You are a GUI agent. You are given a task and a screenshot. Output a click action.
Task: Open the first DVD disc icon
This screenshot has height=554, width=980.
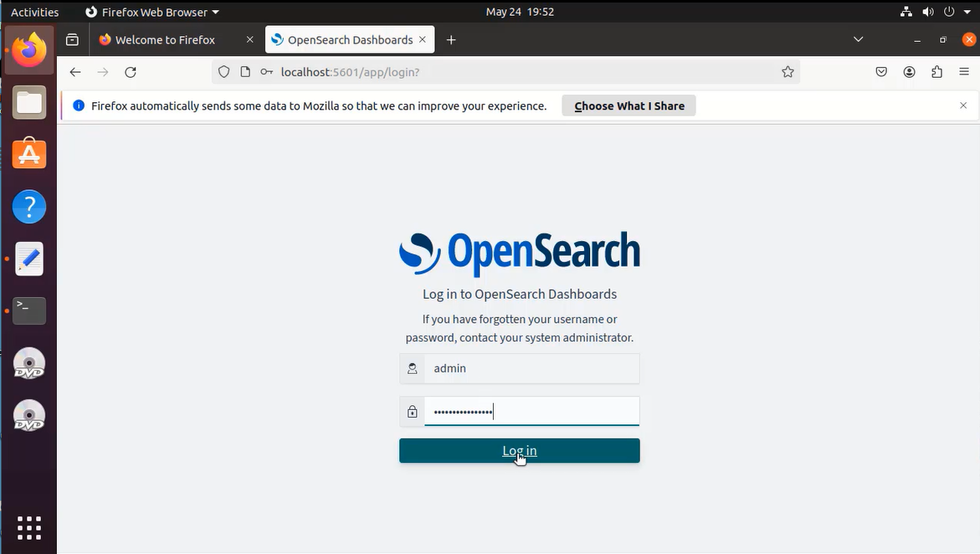point(29,363)
